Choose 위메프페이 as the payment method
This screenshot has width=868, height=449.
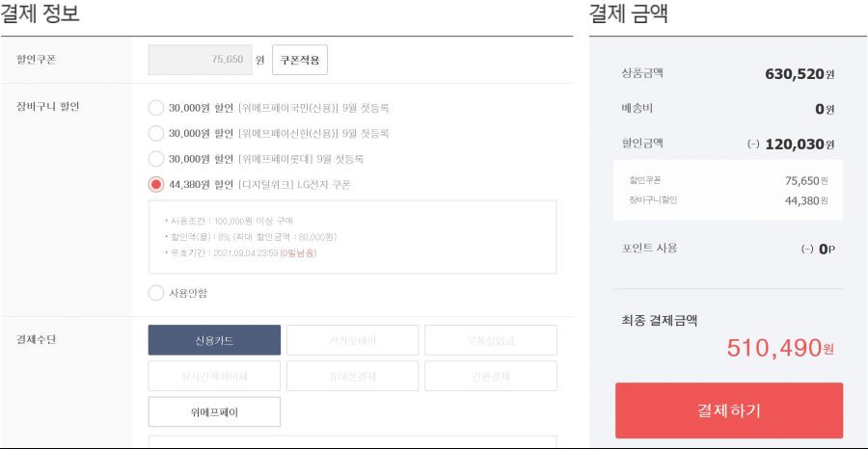click(214, 412)
